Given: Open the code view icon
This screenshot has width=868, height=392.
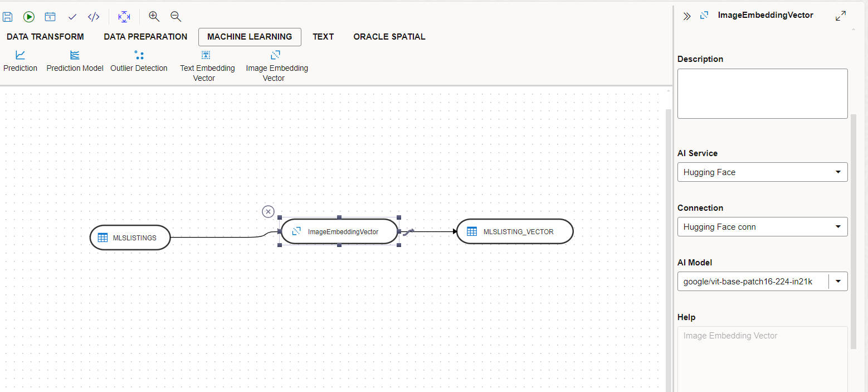Looking at the screenshot, I should (x=94, y=17).
